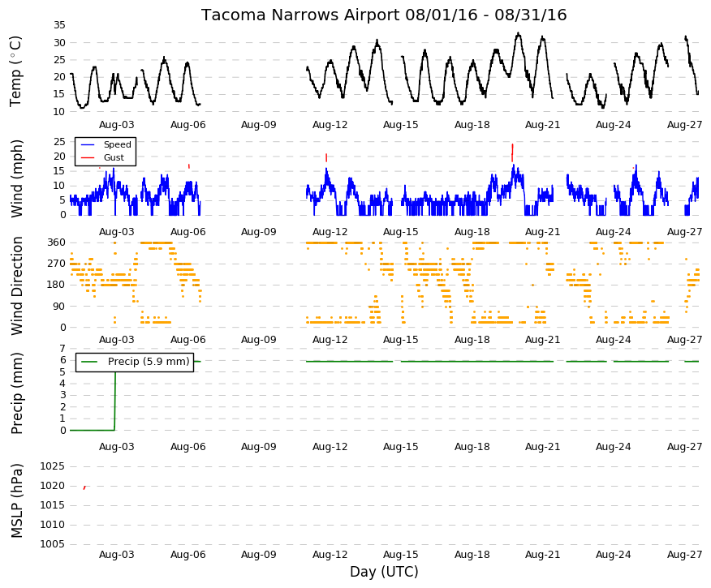Click the Day (UTC) x-axis label
The height and width of the screenshot is (588, 711).
pos(384,572)
